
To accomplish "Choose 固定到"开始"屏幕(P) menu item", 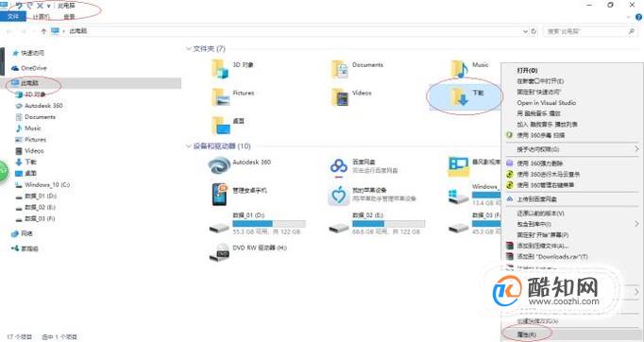I will click(x=543, y=234).
